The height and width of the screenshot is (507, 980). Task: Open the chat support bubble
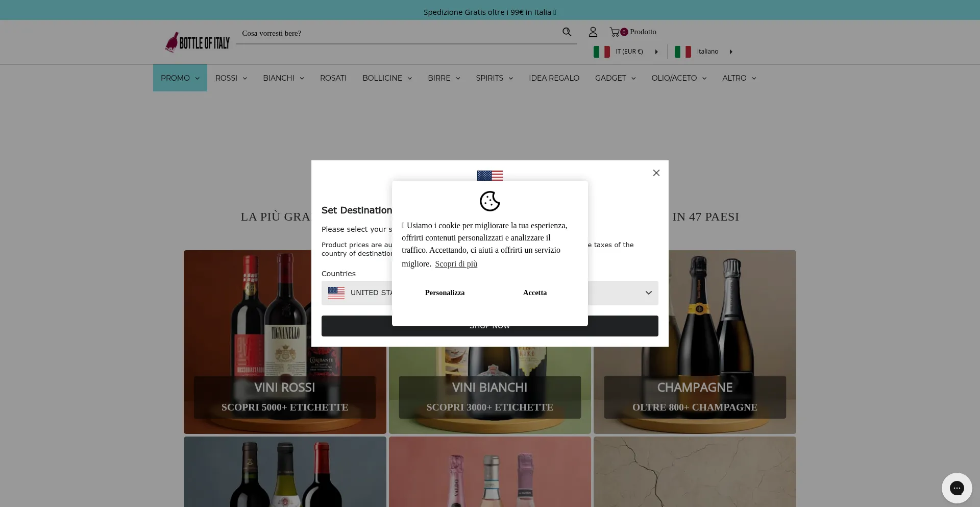(x=957, y=488)
